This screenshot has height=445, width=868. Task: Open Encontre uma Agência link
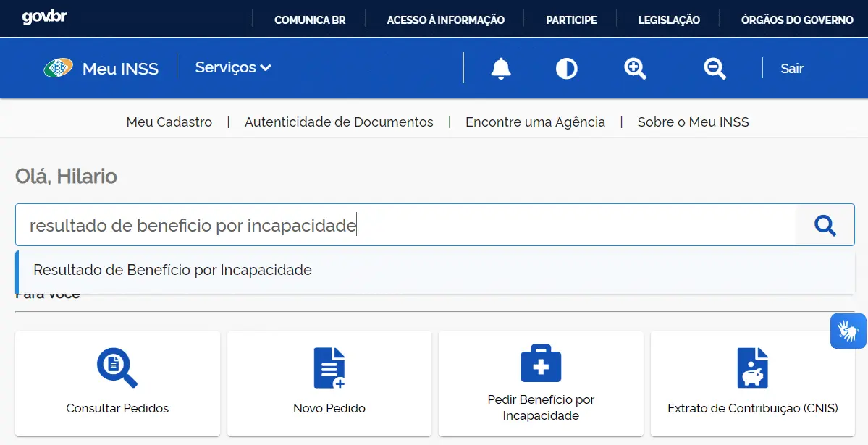point(535,122)
